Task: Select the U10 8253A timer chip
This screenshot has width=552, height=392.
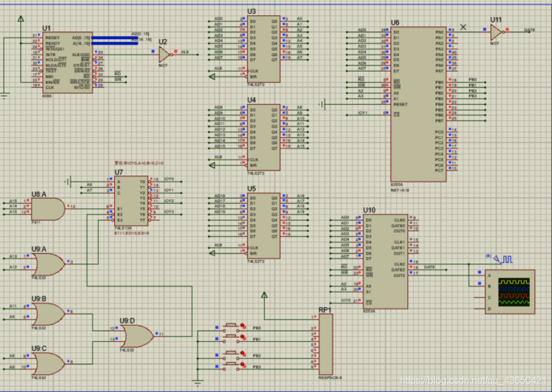Action: 386,262
